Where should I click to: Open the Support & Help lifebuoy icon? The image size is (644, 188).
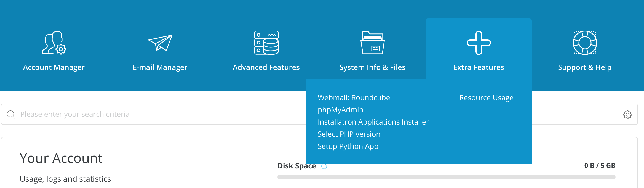click(x=585, y=43)
